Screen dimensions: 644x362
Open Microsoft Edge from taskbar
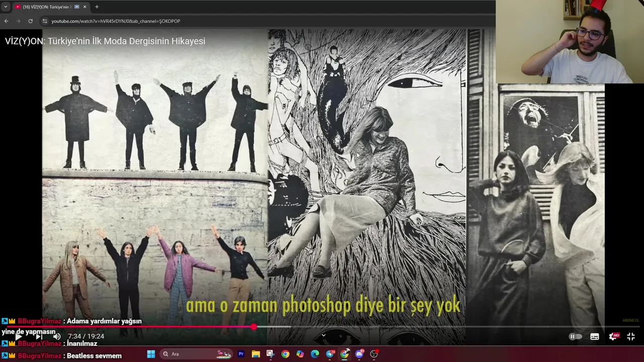[315, 354]
